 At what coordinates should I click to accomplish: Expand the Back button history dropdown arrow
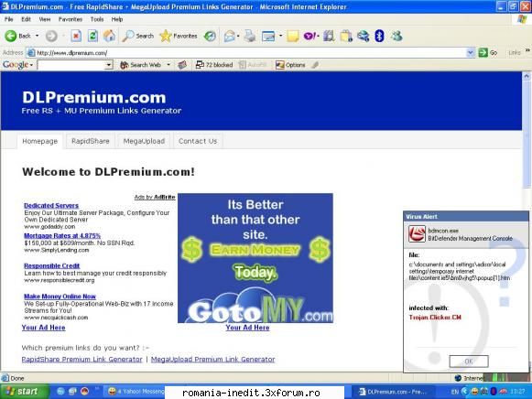[37, 36]
